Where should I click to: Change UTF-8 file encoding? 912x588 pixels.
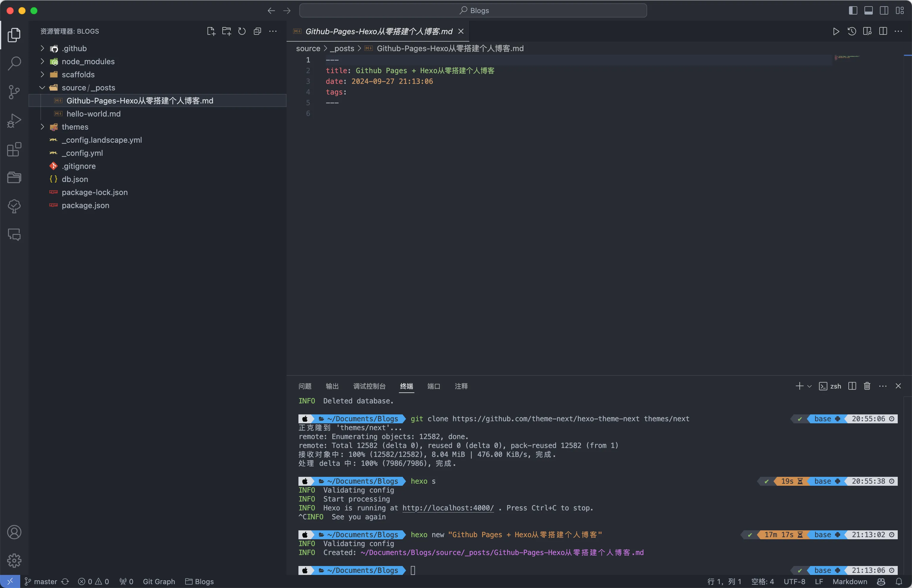click(x=794, y=581)
